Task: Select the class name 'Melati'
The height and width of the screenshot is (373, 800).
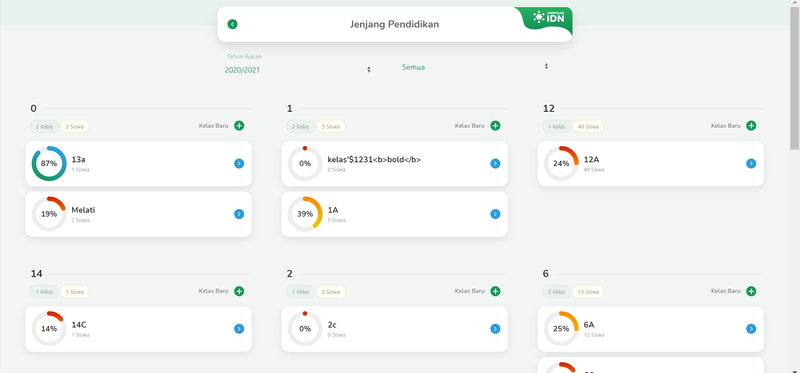Action: [83, 210]
